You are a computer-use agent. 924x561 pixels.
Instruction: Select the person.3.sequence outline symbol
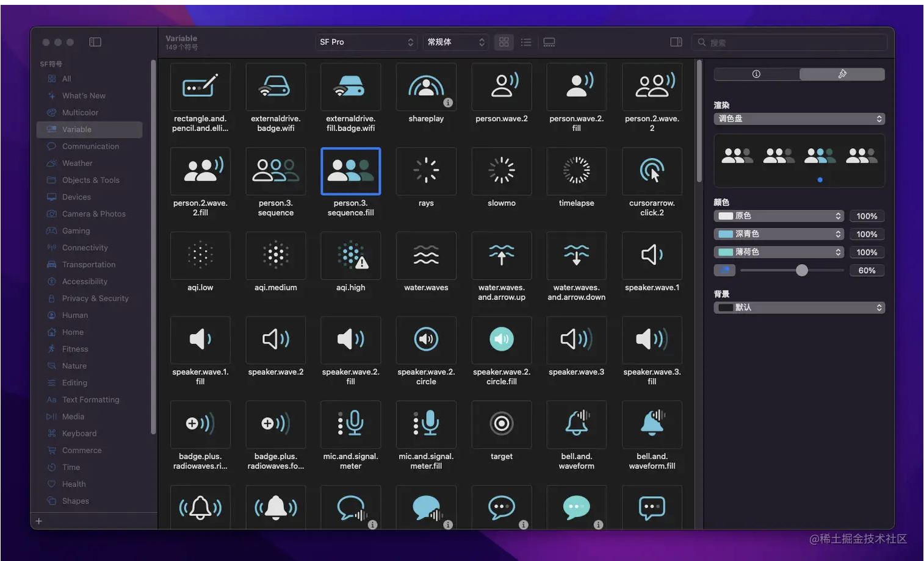[276, 171]
